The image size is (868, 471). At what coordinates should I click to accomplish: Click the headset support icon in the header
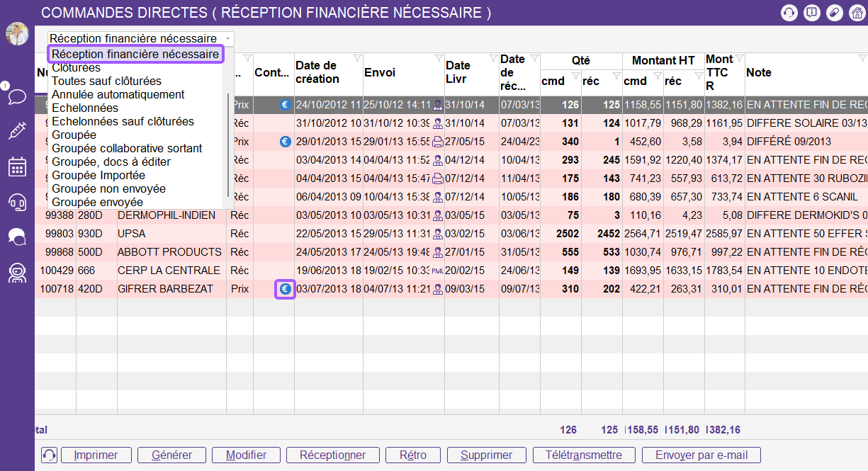(x=789, y=13)
